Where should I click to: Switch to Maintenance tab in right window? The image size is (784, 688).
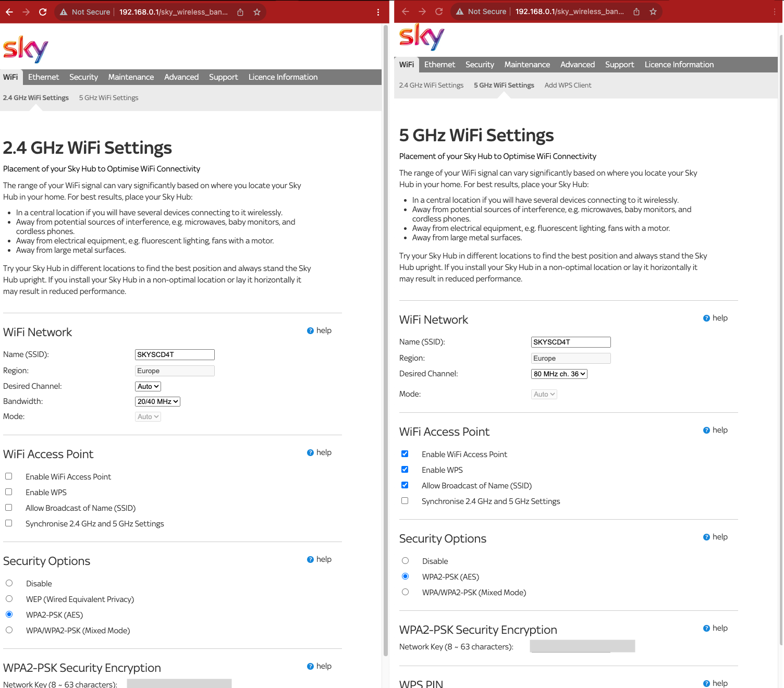click(527, 65)
